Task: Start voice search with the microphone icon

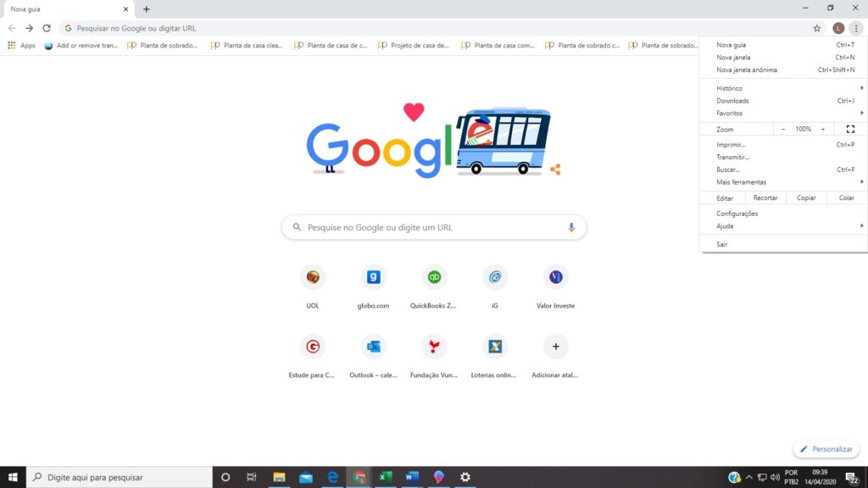Action: pyautogui.click(x=571, y=227)
